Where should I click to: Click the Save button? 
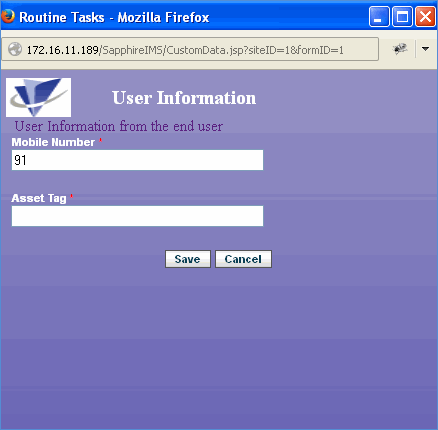click(188, 259)
